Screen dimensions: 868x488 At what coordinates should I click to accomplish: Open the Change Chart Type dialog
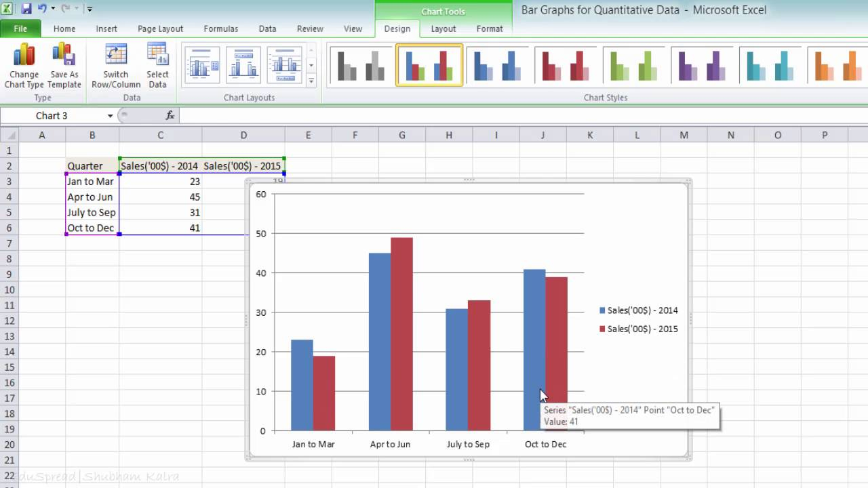(x=24, y=66)
